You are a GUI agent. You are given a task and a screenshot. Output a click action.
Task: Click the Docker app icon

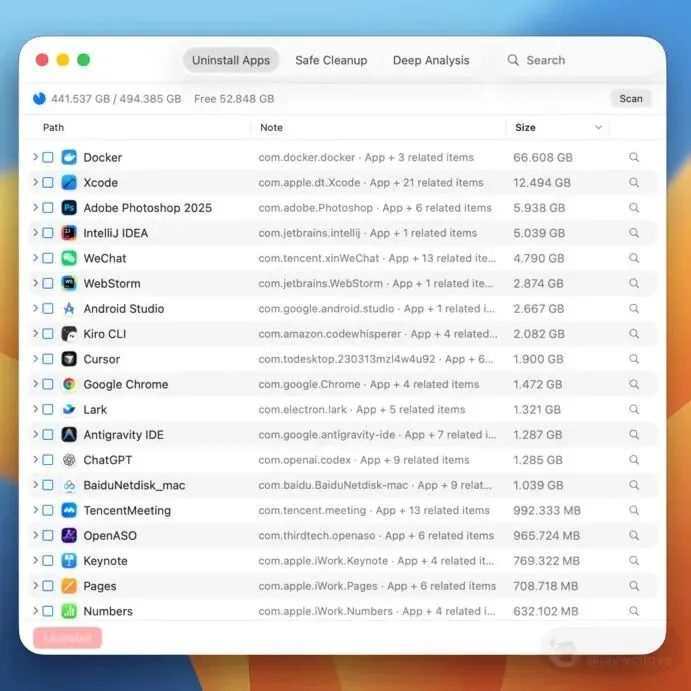pyautogui.click(x=69, y=157)
